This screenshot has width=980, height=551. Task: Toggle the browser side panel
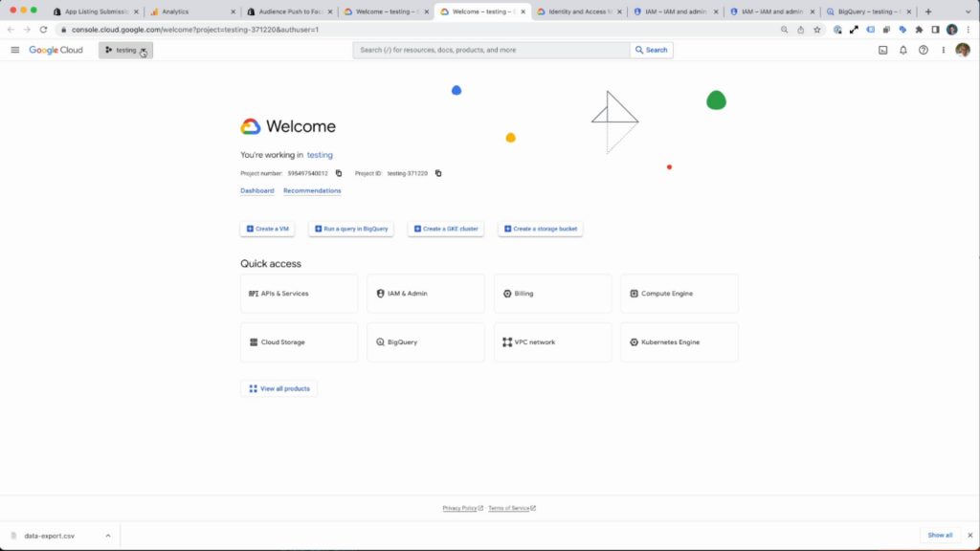(935, 30)
